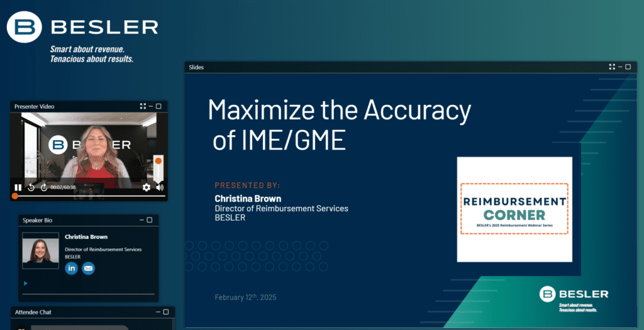Click 'Director of Reimbursement Services' in Speaker Bio

point(103,250)
